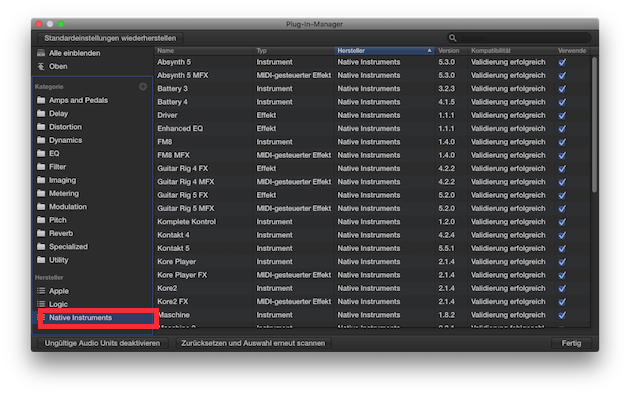Click the Oben icon
The width and height of the screenshot is (630, 396).
pyautogui.click(x=41, y=66)
